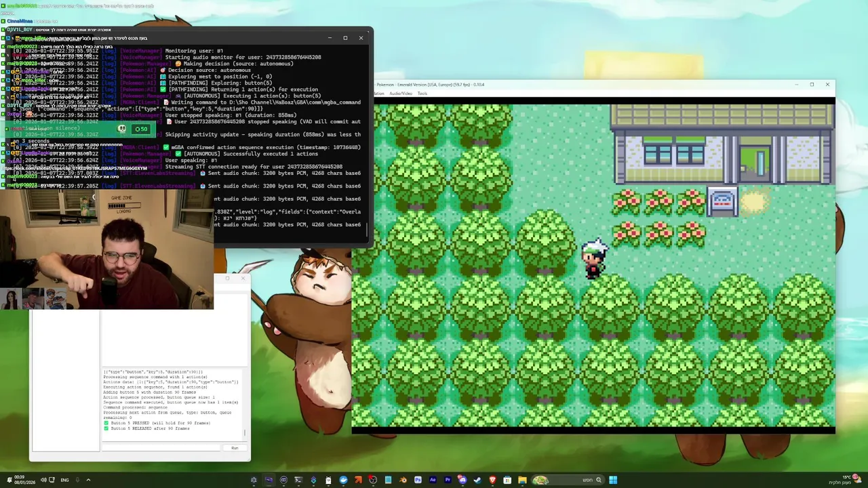Maximize the mGBA emulator window
The width and height of the screenshot is (868, 488).
pyautogui.click(x=812, y=85)
